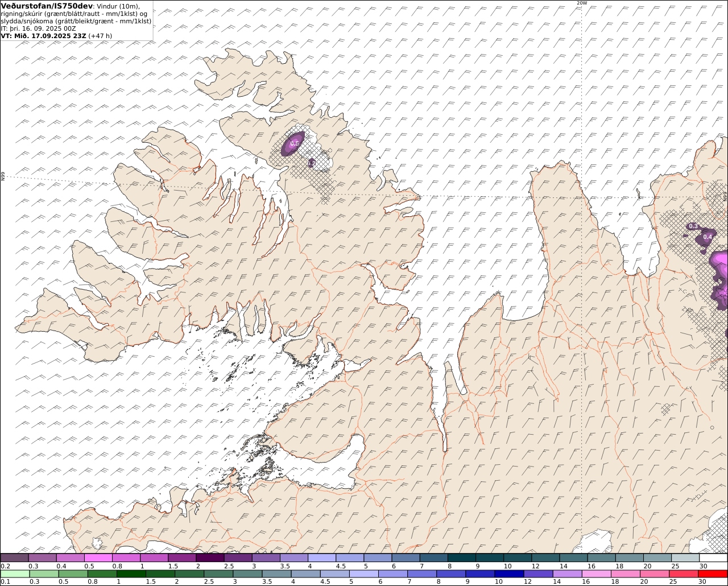Pick the violet 12 swatch in rain scale
Viewport: 728px width, 586px height.
pos(538,573)
